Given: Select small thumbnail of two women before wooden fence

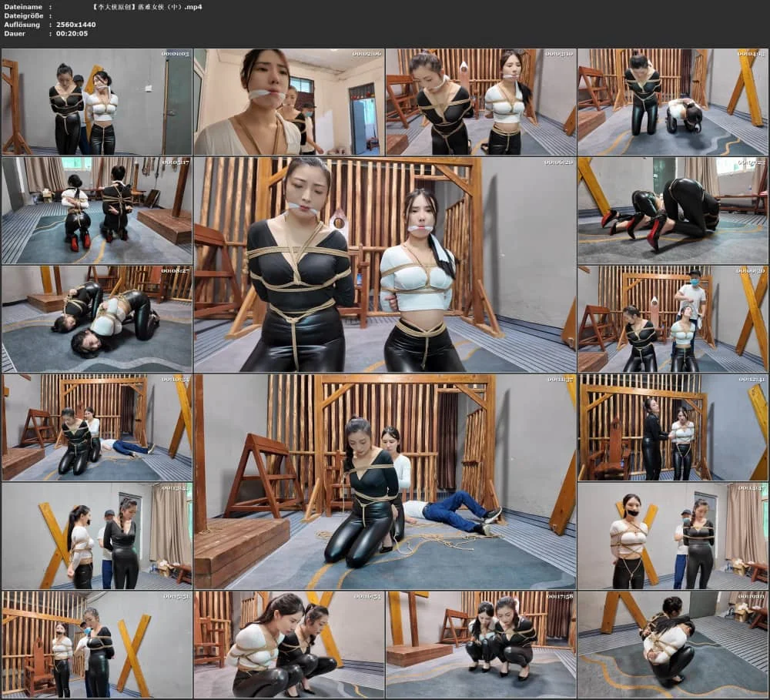Looking at the screenshot, I should tap(480, 102).
